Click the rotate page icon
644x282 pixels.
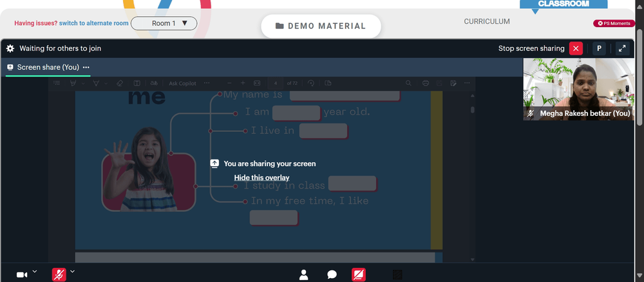(x=311, y=83)
